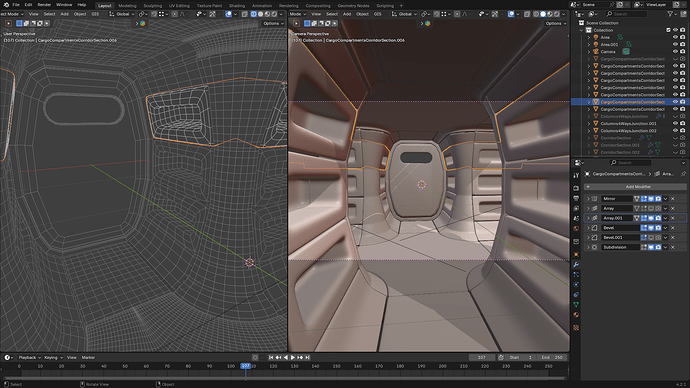
Task: Expand the Array.001 modifier panel
Action: 588,218
